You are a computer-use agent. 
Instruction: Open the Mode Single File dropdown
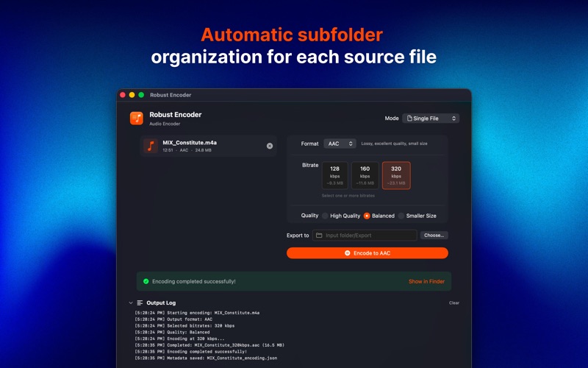[431, 118]
